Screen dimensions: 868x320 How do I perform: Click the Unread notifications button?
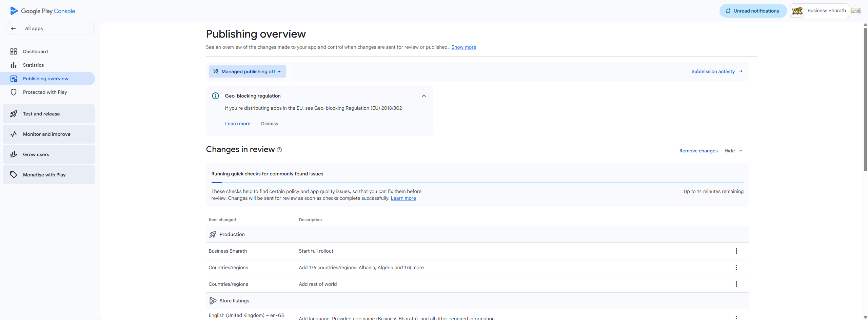click(x=753, y=11)
